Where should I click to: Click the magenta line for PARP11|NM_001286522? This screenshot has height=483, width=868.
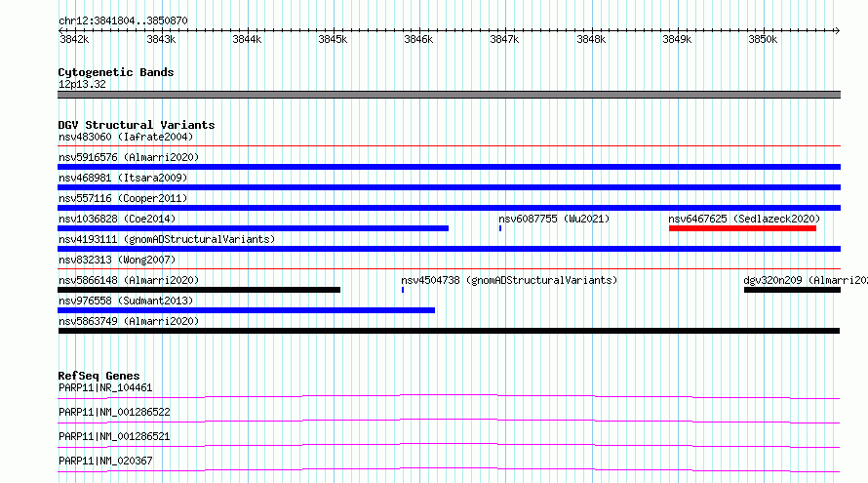point(449,421)
